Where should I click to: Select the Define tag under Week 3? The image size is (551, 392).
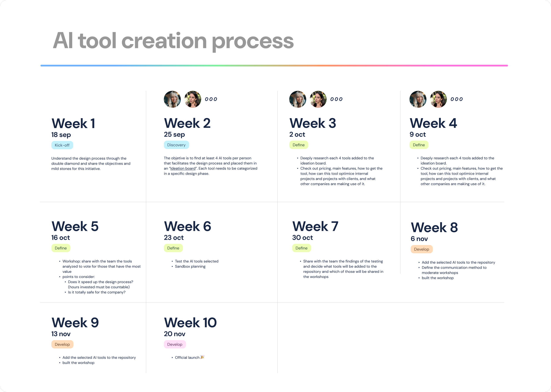(299, 145)
